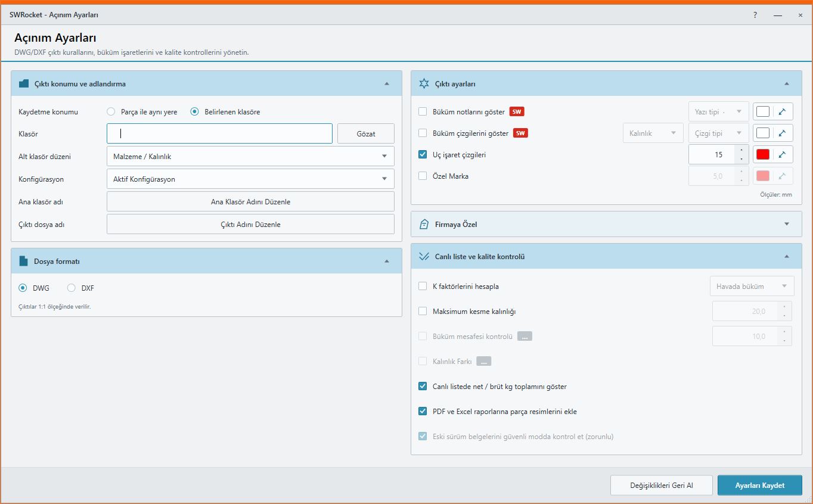Toggle PDF ve Excel raporlarına parça resimlerini ekle
This screenshot has width=813, height=504.
coord(423,411)
